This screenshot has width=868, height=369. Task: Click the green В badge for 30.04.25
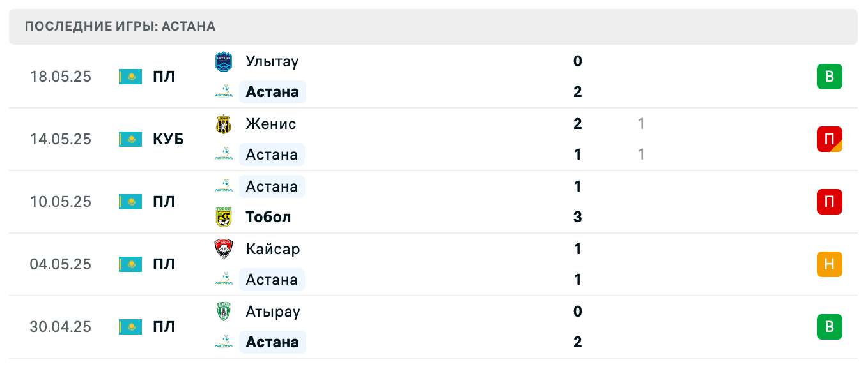(x=829, y=327)
